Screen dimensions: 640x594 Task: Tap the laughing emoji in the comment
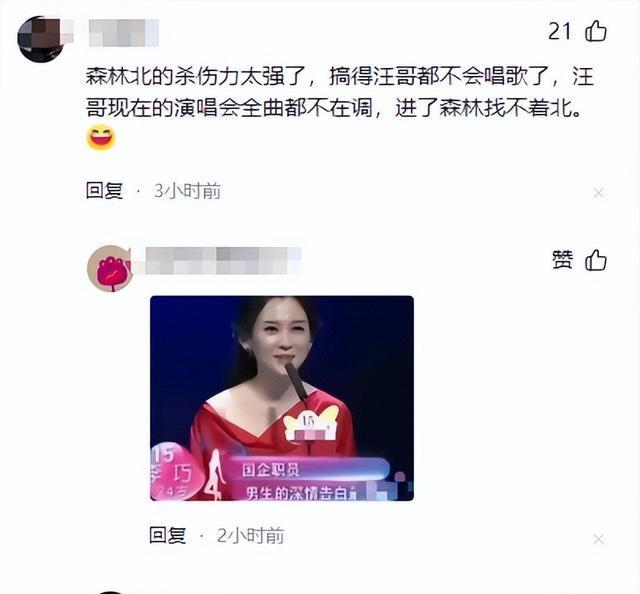(101, 138)
